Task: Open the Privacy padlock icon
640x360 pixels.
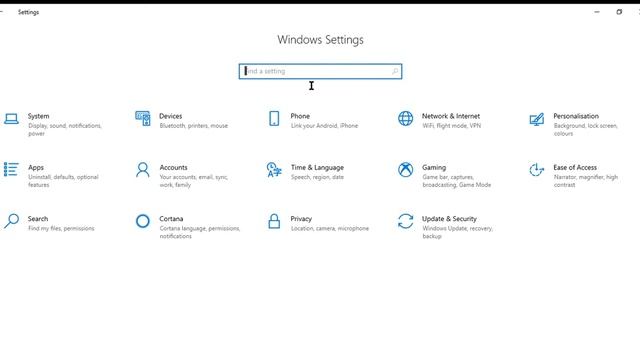Action: (274, 221)
